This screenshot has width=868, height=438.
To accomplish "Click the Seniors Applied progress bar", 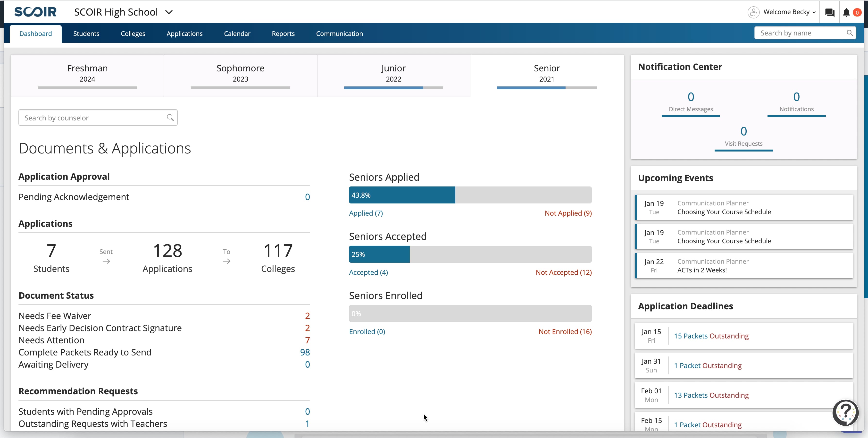I will (470, 195).
